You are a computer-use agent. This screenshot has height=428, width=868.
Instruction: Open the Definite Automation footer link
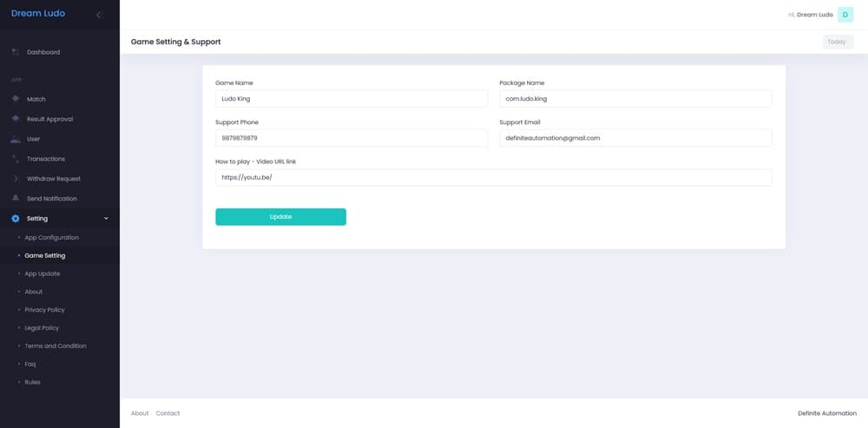pyautogui.click(x=827, y=413)
